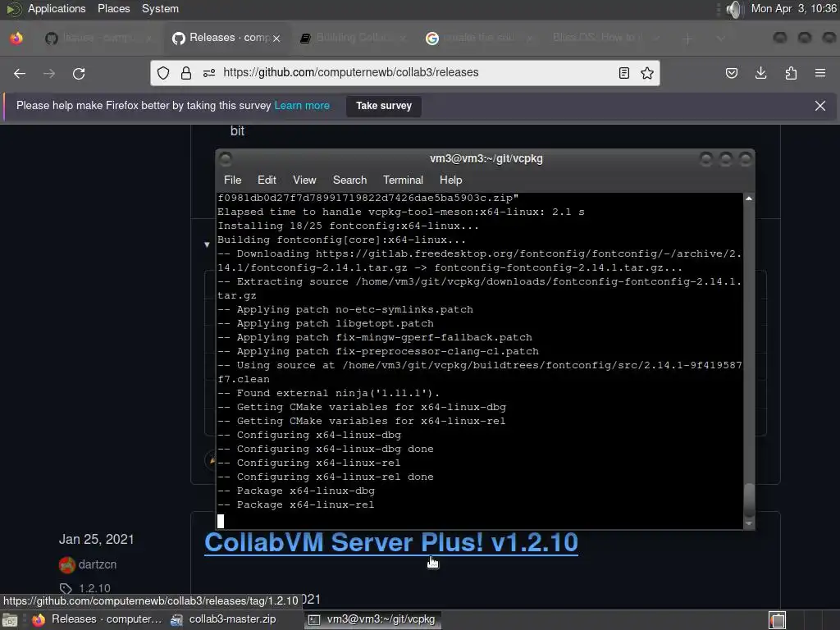The image size is (840, 630).
Task: Click the dartzcn avatar image
Action: tap(67, 564)
